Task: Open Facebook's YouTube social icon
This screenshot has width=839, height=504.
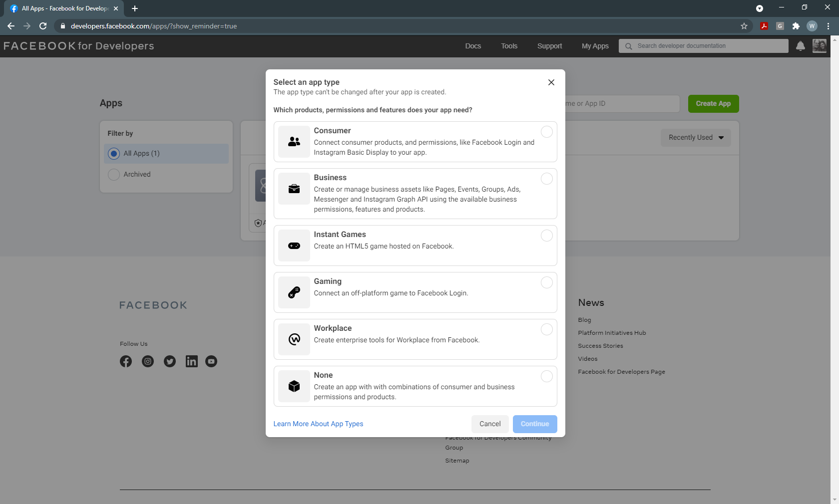Action: [211, 361]
